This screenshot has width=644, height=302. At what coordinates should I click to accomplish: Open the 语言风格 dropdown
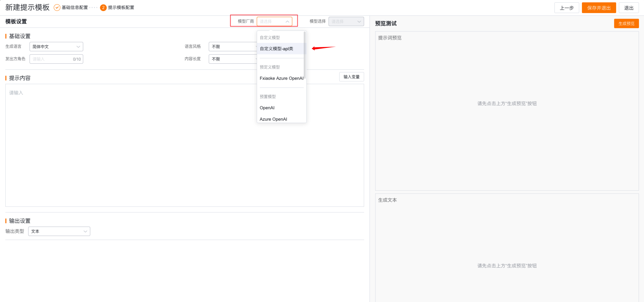232,47
